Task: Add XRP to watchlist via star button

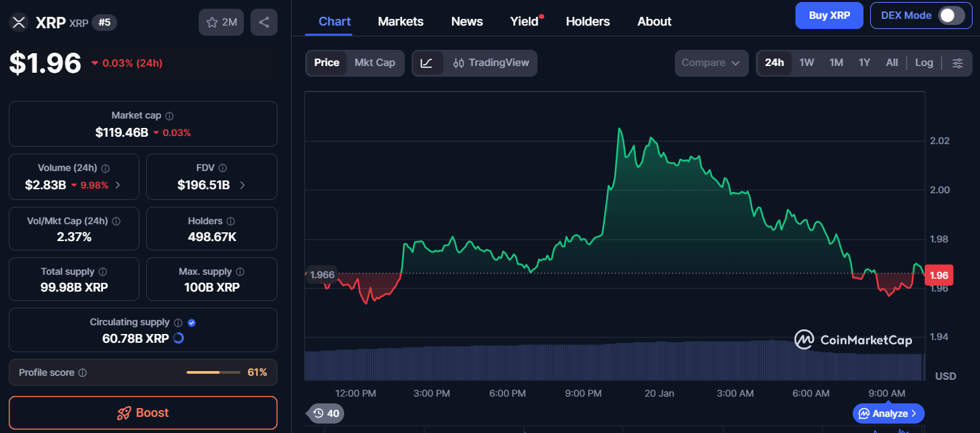Action: (221, 22)
